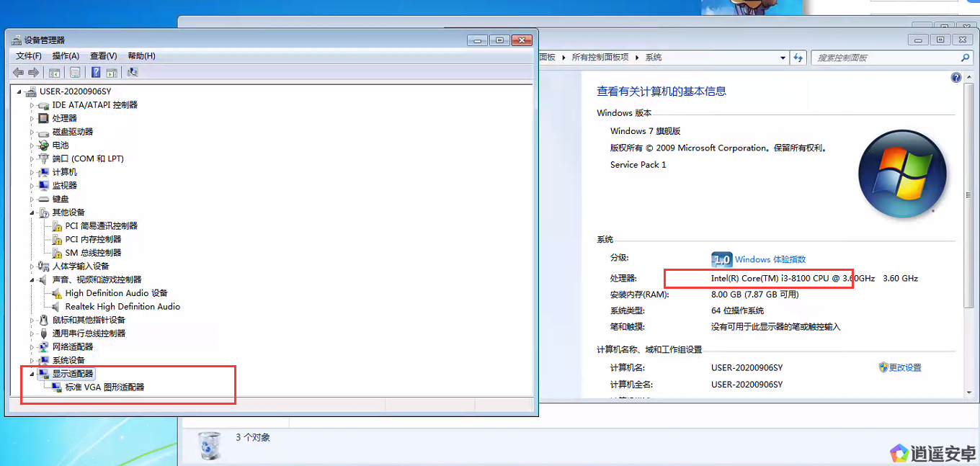Collapse the 显示适配器 tree node
980x466 pixels.
(x=32, y=374)
